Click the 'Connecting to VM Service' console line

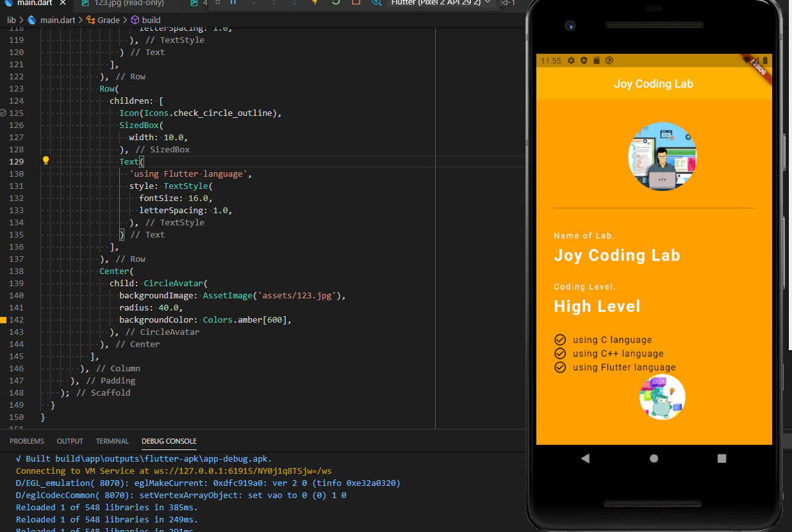(174, 471)
